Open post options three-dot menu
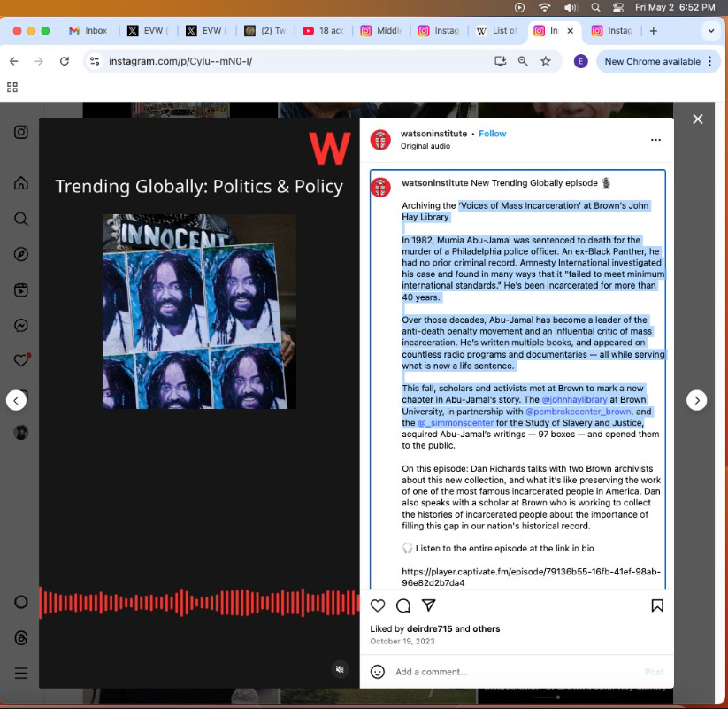The width and height of the screenshot is (728, 709). pyautogui.click(x=655, y=140)
